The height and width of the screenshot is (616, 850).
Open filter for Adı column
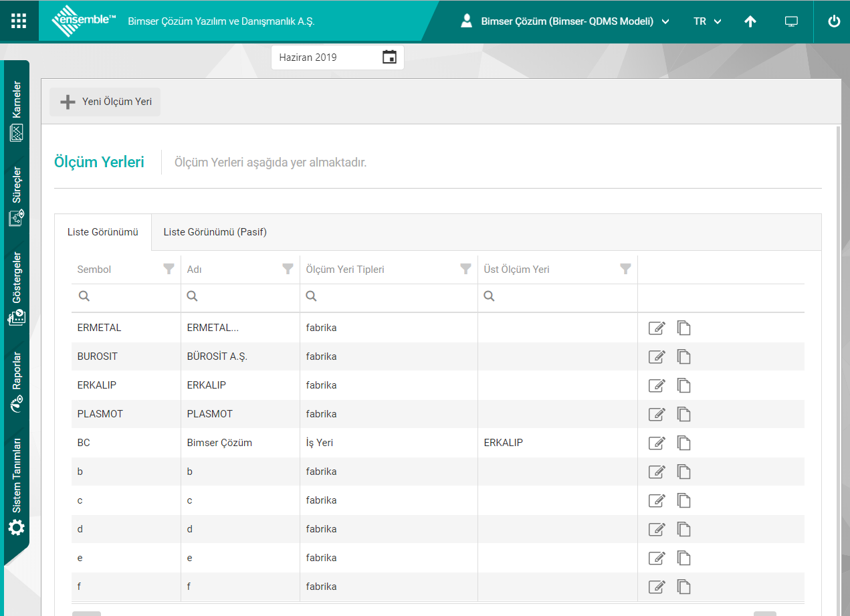pos(288,269)
